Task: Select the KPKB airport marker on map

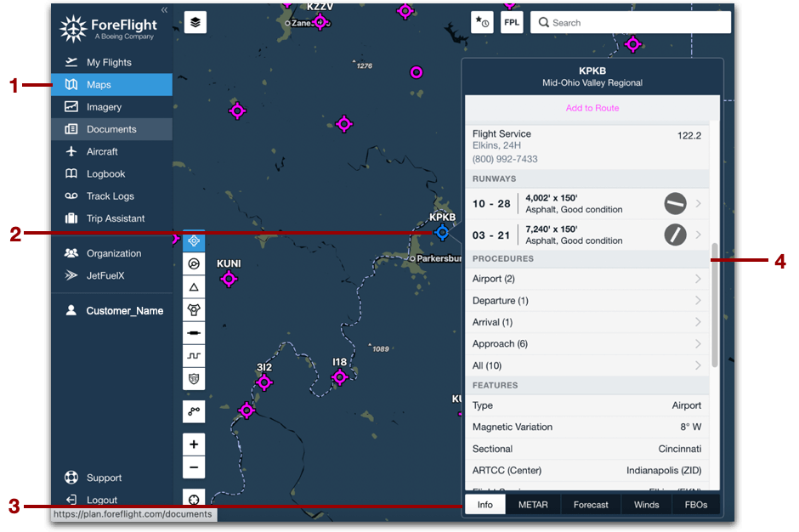Action: coord(442,233)
